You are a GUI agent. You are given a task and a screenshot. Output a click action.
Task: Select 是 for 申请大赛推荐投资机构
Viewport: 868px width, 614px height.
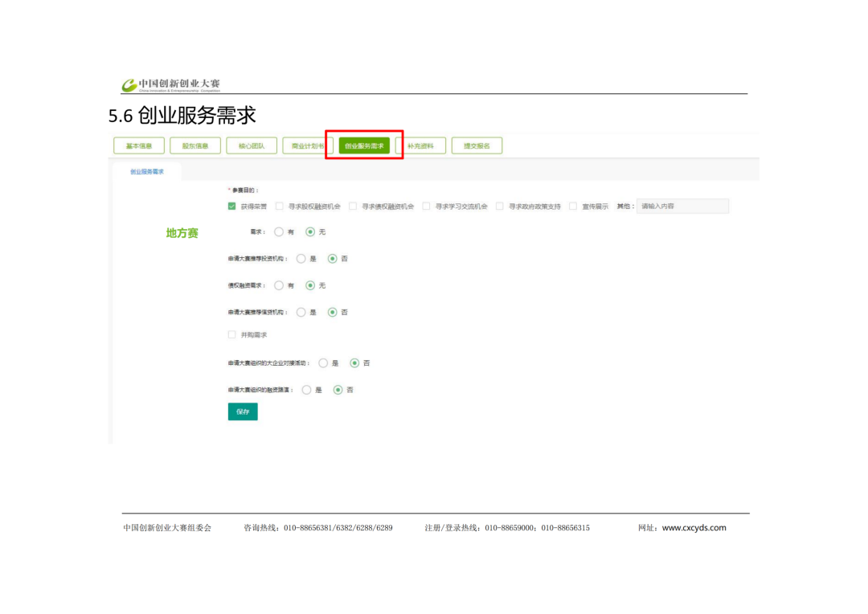[301, 259]
